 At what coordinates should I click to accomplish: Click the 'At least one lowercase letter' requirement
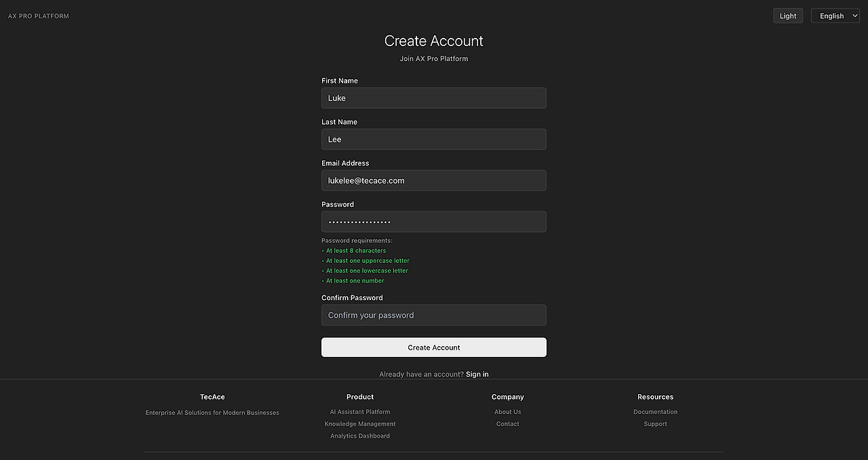coord(367,271)
